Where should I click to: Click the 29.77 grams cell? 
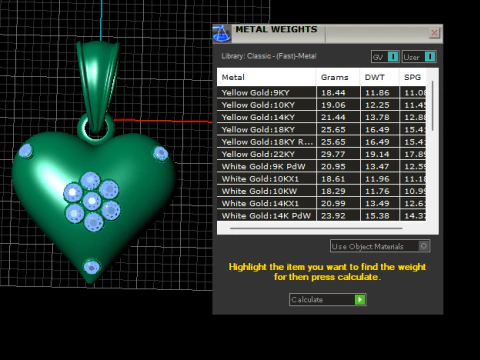(338, 154)
